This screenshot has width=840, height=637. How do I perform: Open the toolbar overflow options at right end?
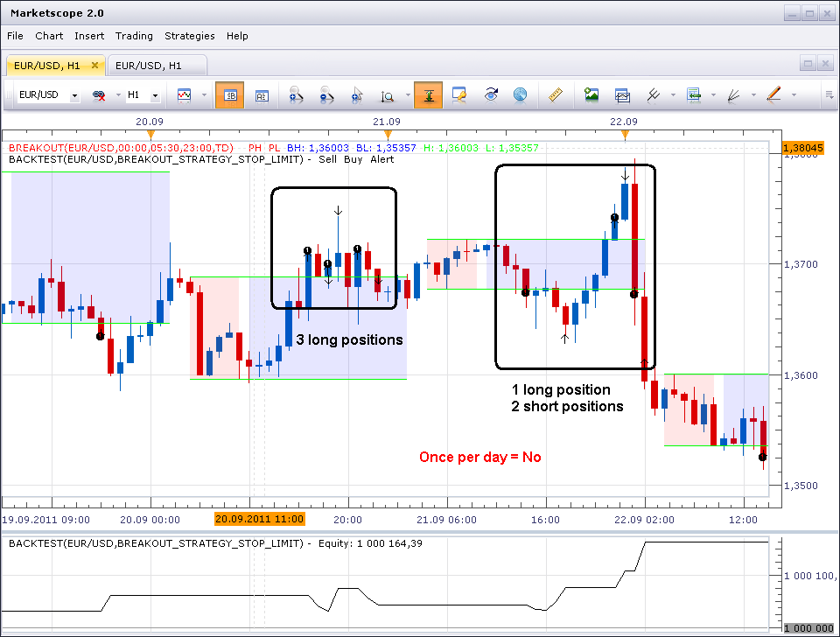[x=829, y=94]
